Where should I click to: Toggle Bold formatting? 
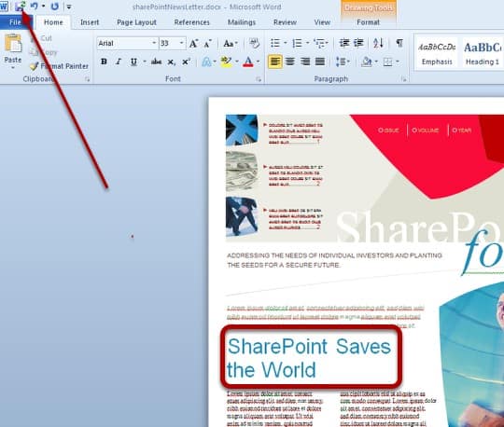(x=104, y=62)
